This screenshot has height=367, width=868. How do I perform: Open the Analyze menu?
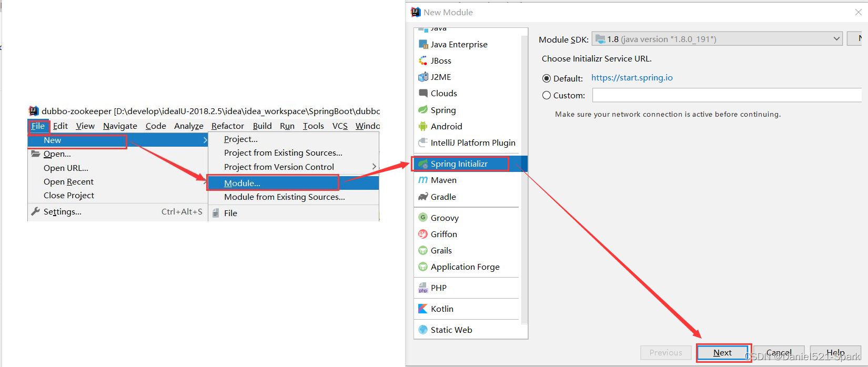[x=189, y=126]
